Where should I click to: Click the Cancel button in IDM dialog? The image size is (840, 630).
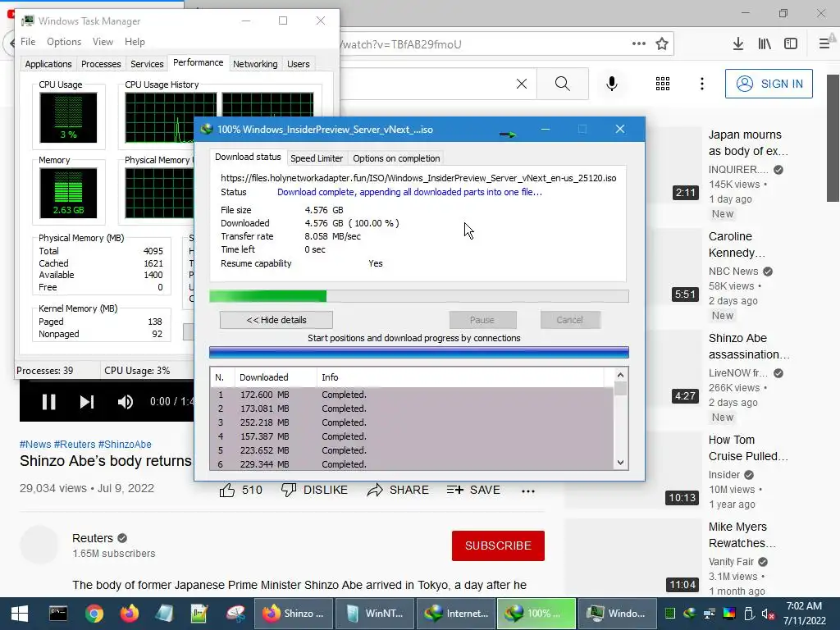570,320
